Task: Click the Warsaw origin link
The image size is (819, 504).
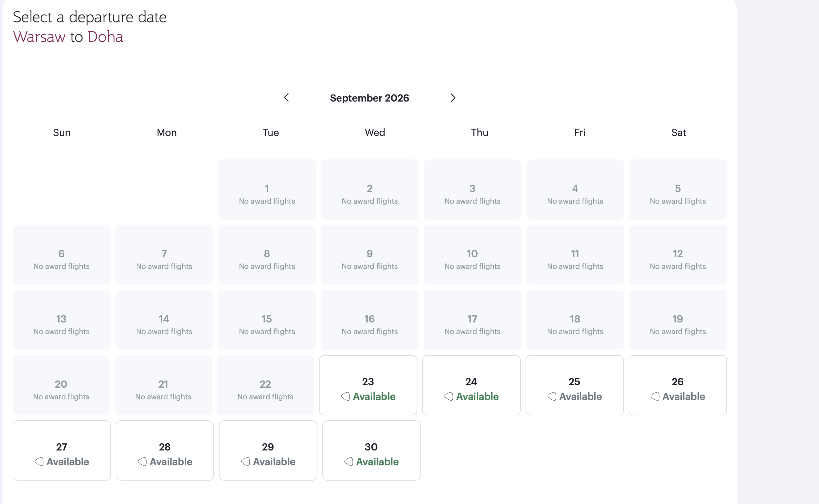Action: pos(39,37)
